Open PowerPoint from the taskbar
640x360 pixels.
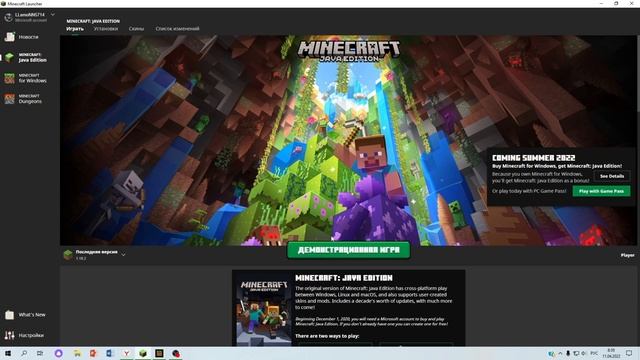pos(93,353)
